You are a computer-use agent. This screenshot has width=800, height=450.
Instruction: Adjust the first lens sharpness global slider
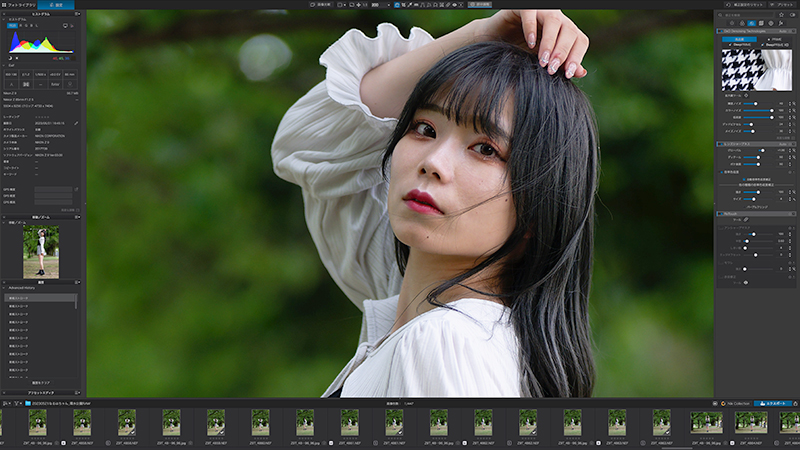pos(758,151)
